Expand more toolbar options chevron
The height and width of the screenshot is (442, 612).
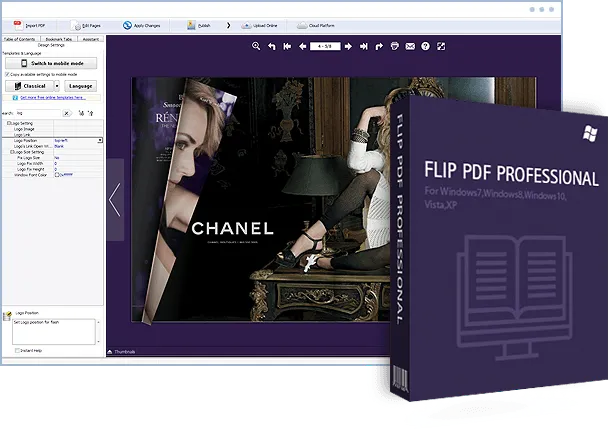(x=228, y=25)
